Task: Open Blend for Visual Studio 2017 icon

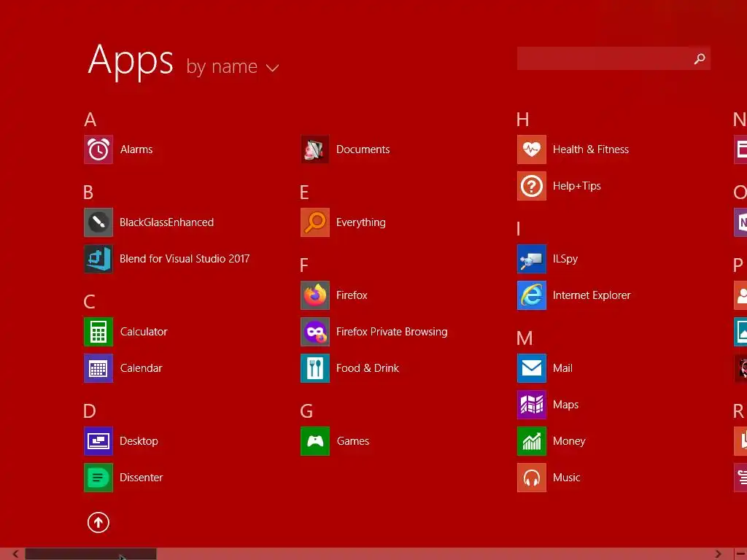Action: pyautogui.click(x=98, y=259)
